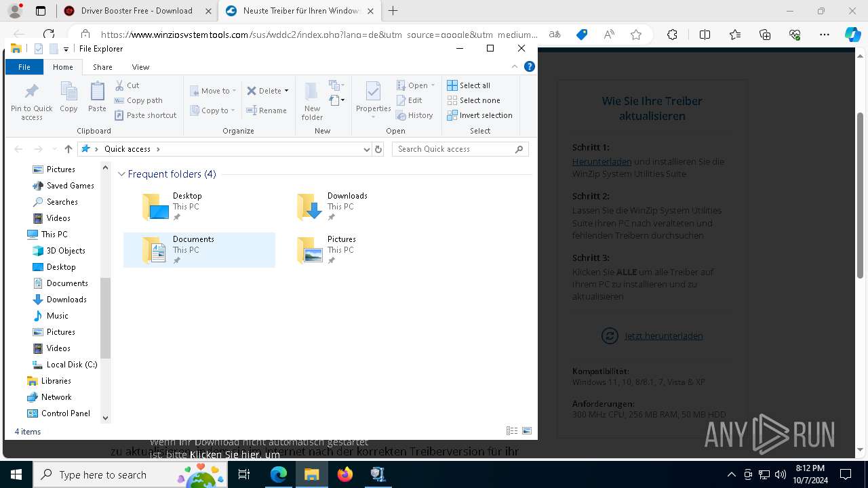Open the File menu tab

pyautogui.click(x=24, y=67)
